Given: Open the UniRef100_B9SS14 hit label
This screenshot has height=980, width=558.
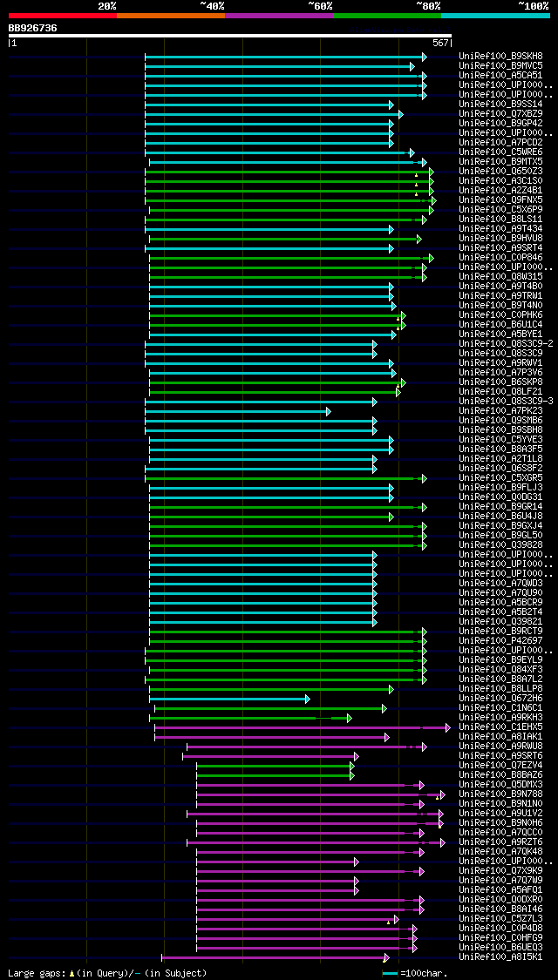Looking at the screenshot, I should tap(500, 104).
